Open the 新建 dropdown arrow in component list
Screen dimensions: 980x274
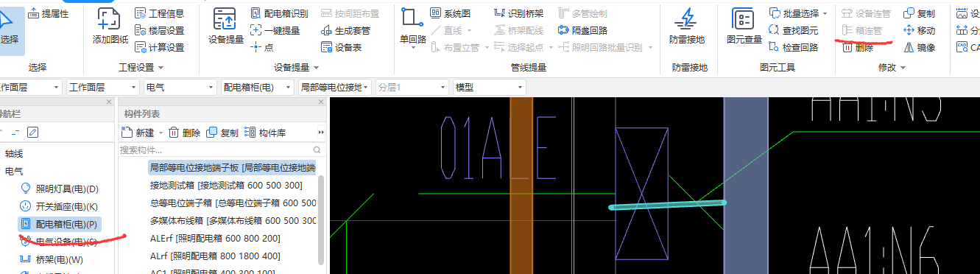161,133
